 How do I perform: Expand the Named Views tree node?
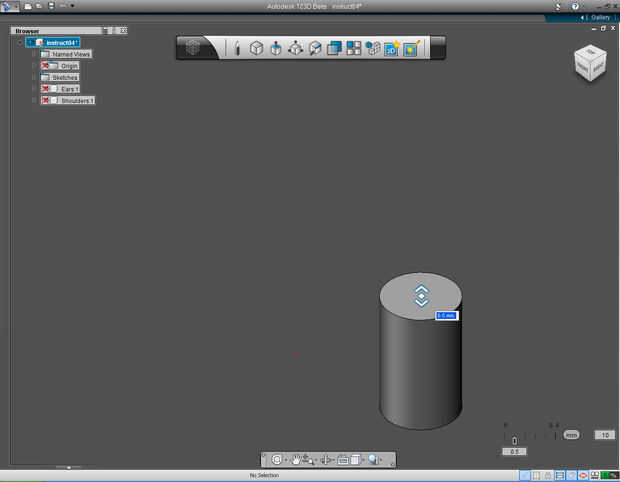(33, 54)
